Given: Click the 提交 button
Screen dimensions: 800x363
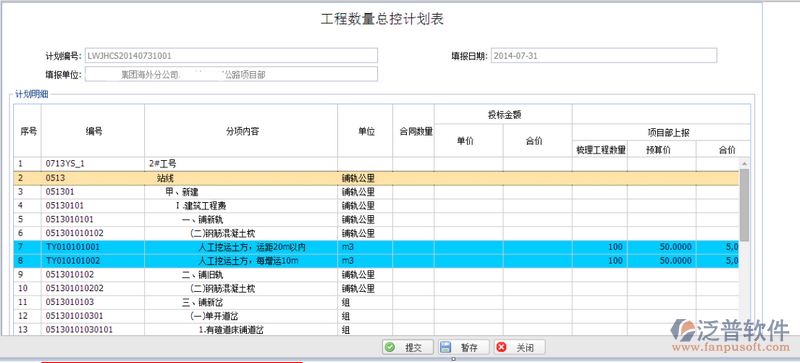Looking at the screenshot, I should [408, 348].
